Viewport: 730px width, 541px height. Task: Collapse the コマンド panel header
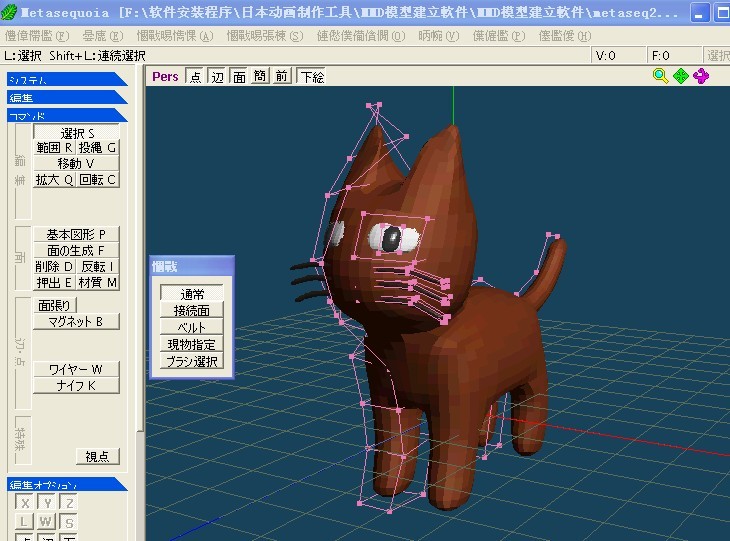67,115
